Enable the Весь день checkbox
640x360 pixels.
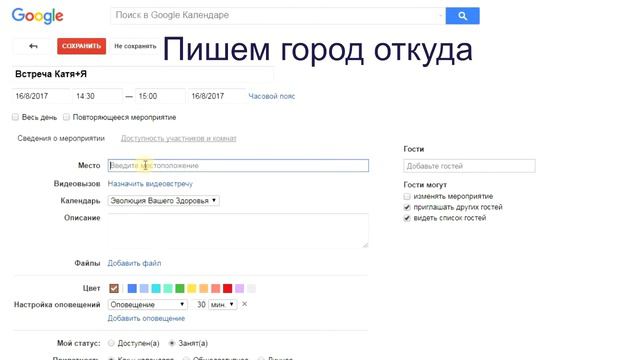point(16,117)
